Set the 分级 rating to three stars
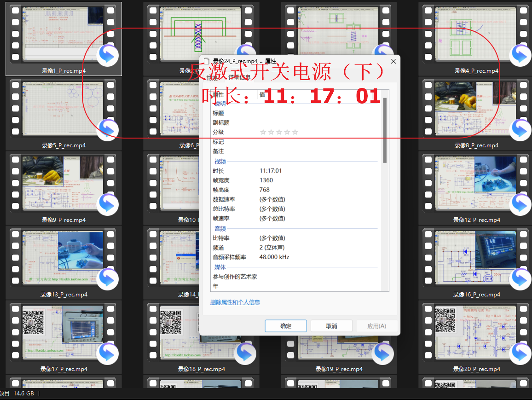This screenshot has width=532, height=400. [x=279, y=132]
